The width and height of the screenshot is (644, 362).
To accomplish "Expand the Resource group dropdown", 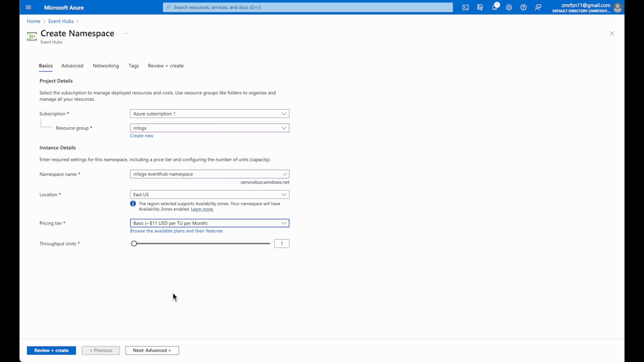I will pyautogui.click(x=210, y=128).
